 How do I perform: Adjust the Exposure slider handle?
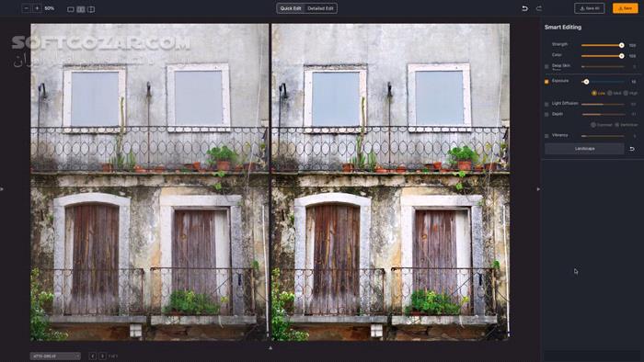click(x=586, y=82)
